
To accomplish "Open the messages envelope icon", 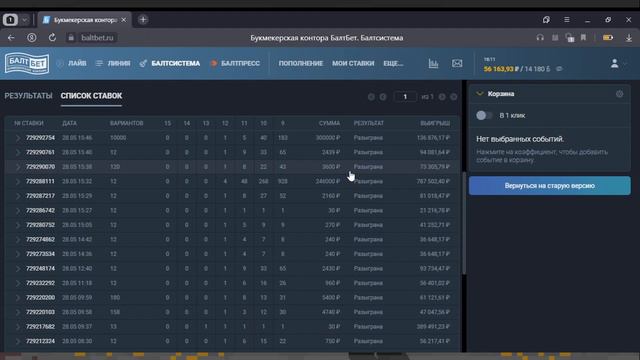I will (457, 63).
